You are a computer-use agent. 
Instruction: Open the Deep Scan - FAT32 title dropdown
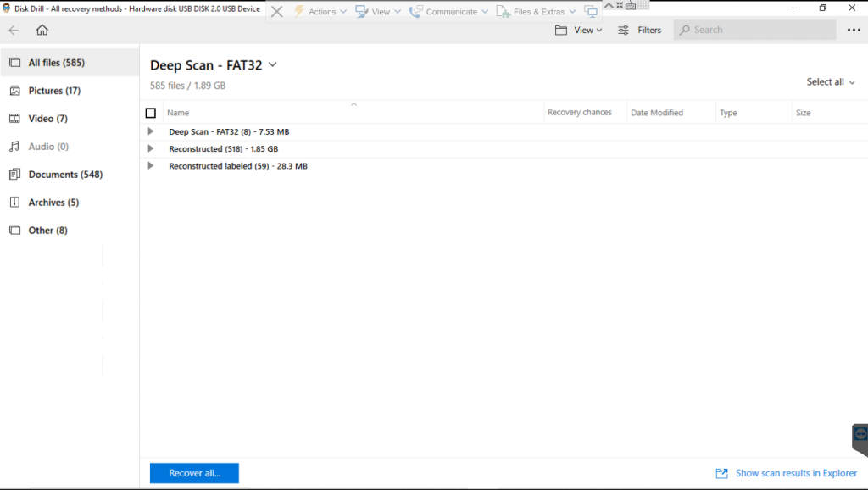(x=272, y=64)
